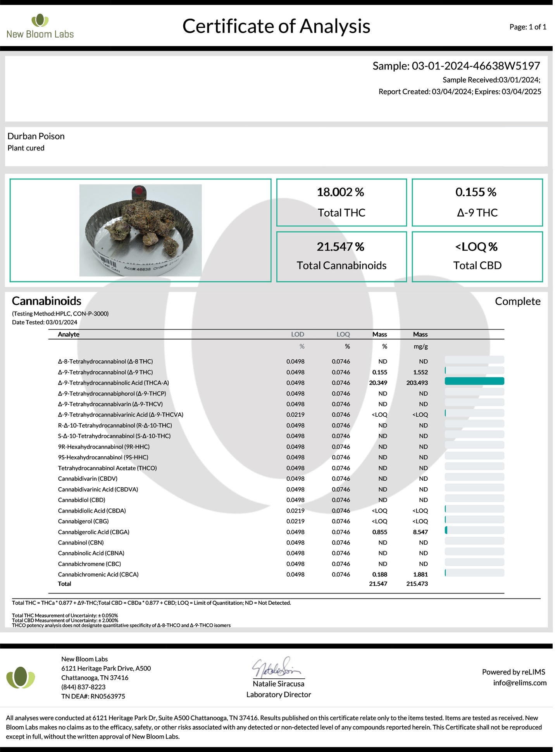Click the Analyte column header

pos(69,335)
